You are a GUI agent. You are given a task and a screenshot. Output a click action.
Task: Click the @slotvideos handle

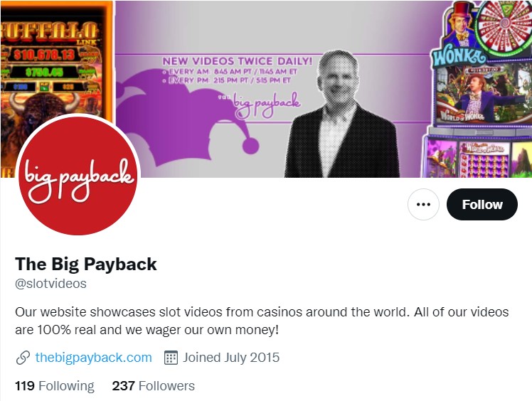[51, 284]
